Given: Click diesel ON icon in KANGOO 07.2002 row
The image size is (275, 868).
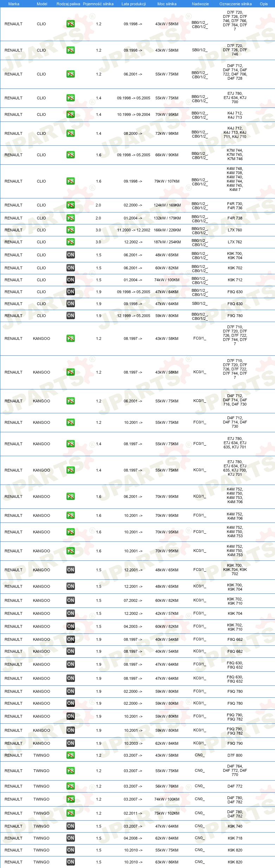Looking at the screenshot, I should pyautogui.click(x=71, y=600).
